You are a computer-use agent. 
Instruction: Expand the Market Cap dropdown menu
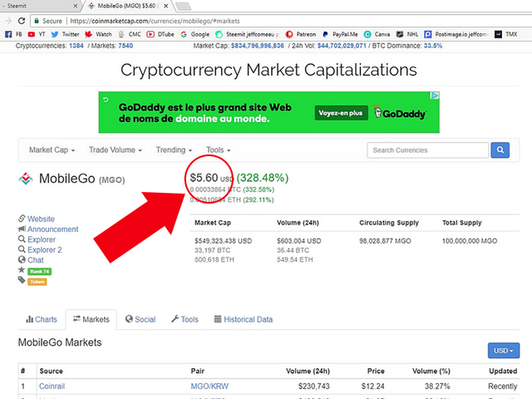52,150
